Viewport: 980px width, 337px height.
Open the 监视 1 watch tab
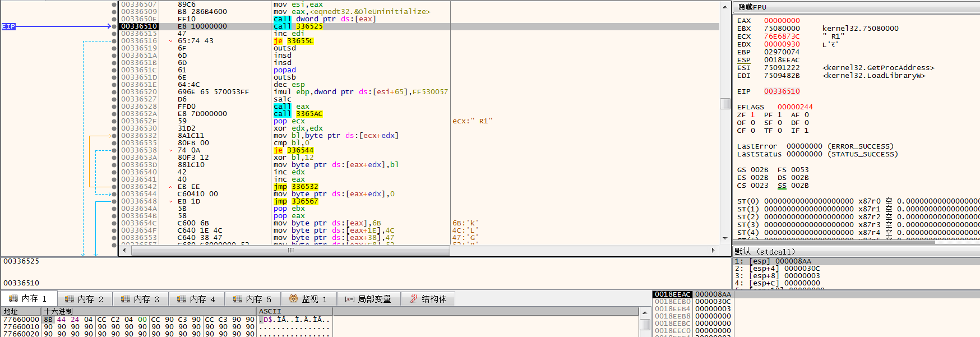(x=308, y=299)
